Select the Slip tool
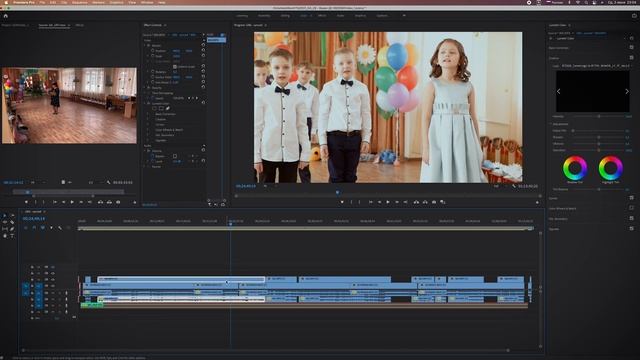 click(x=5, y=229)
